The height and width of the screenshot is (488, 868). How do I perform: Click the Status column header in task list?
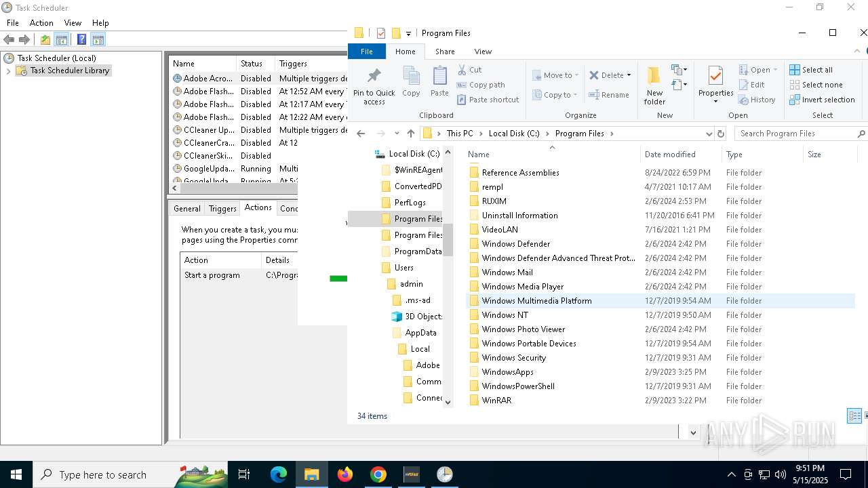click(x=256, y=64)
